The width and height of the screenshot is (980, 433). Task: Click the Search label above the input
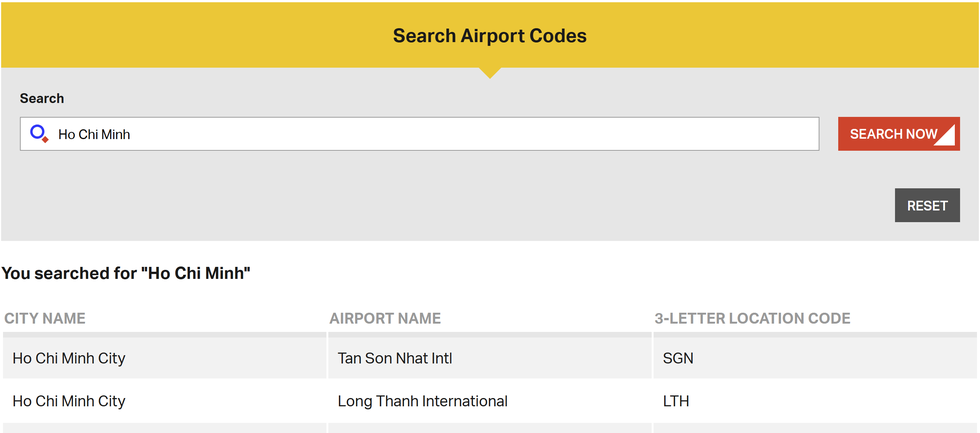pos(42,98)
